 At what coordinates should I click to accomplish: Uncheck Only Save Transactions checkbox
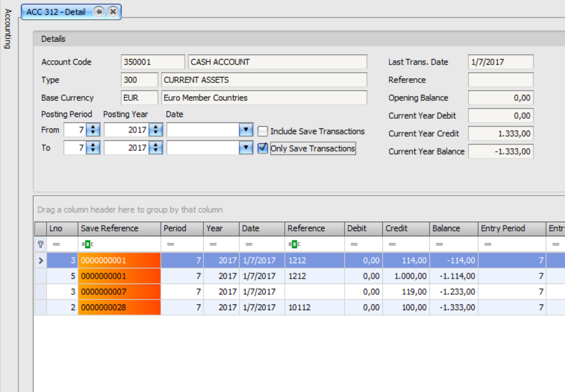point(263,149)
